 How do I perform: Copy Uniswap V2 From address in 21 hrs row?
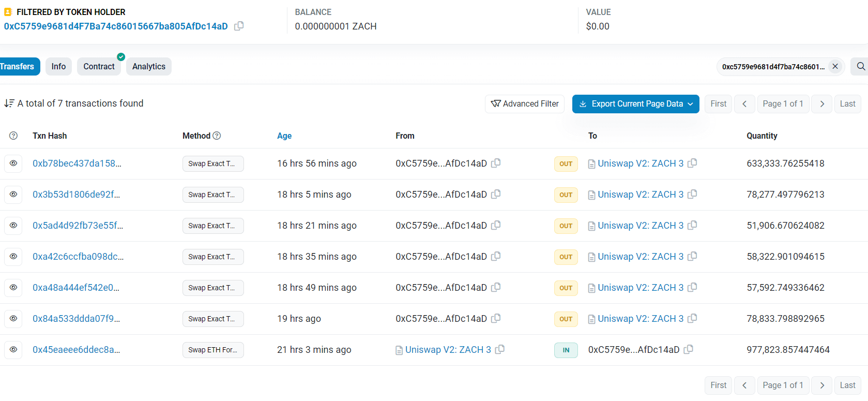(x=500, y=349)
